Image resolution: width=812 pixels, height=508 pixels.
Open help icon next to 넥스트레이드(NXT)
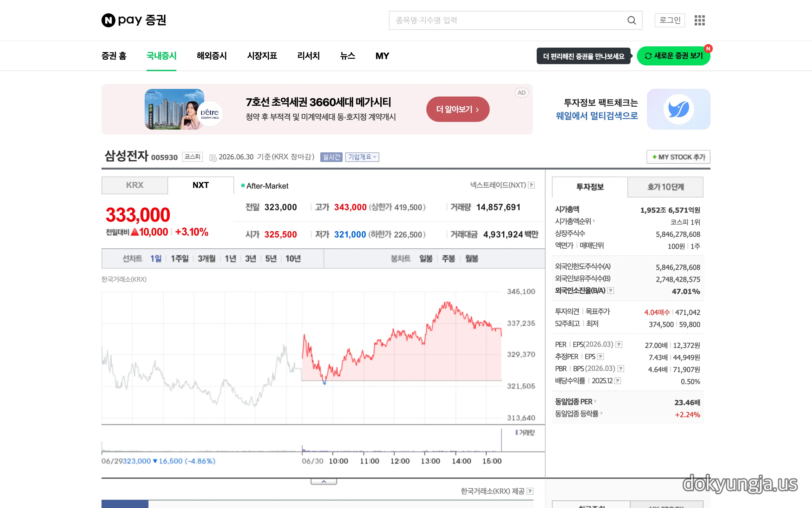(x=531, y=185)
